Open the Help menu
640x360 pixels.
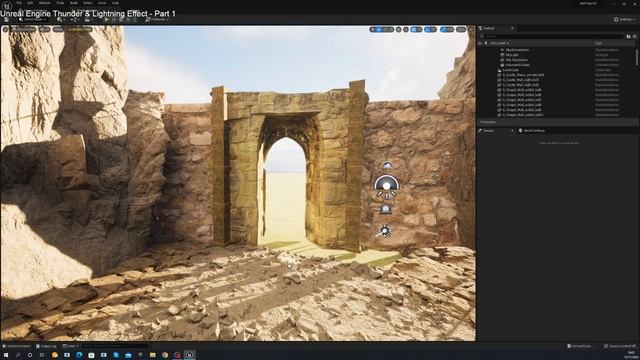point(116,3)
